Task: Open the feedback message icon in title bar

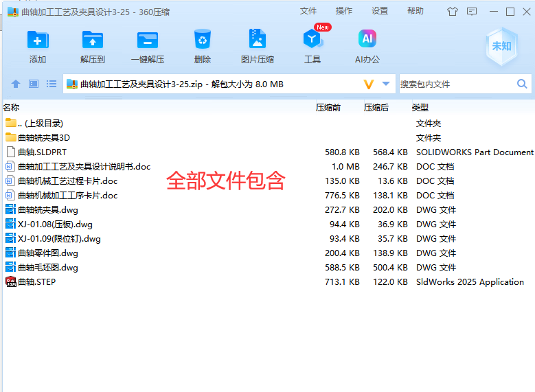Action: click(472, 12)
